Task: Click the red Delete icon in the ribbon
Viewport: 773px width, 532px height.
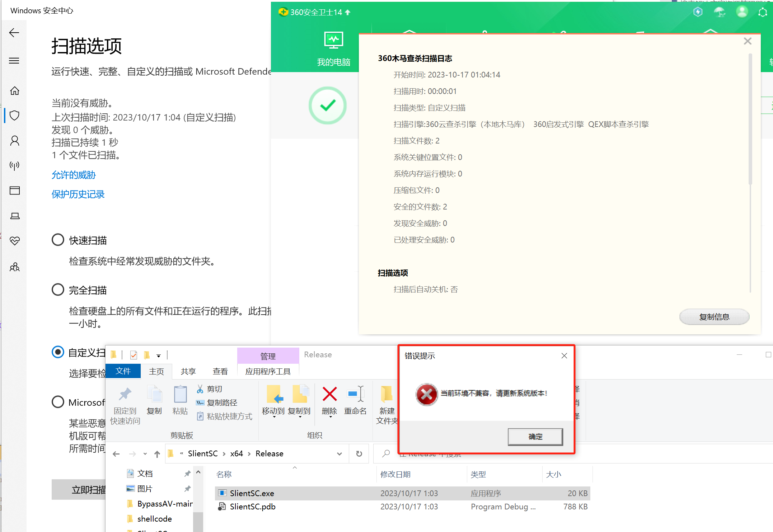Action: (329, 394)
